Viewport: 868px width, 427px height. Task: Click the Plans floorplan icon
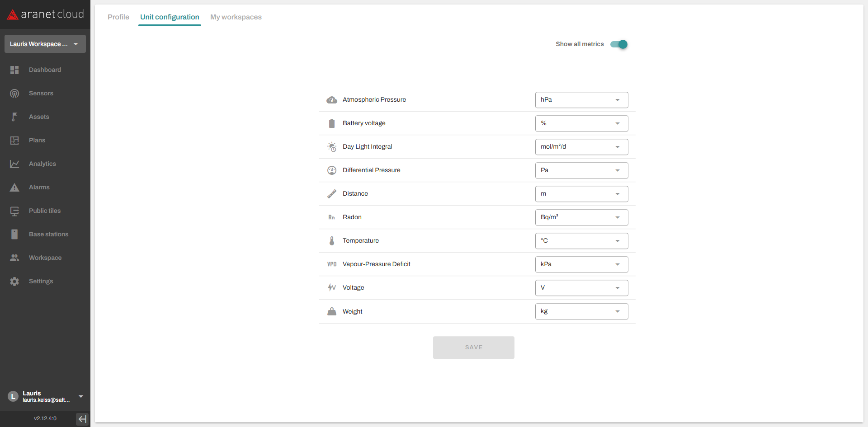tap(14, 141)
